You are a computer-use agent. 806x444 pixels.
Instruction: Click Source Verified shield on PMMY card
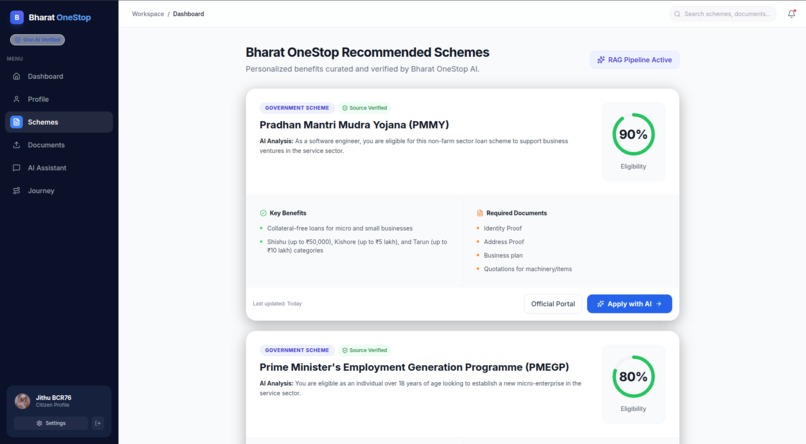pyautogui.click(x=345, y=108)
